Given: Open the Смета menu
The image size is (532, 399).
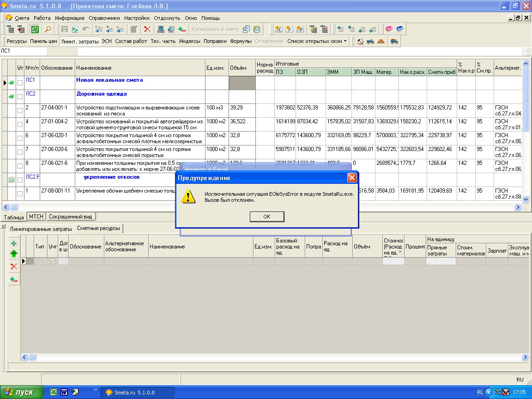Looking at the screenshot, I should [x=22, y=18].
